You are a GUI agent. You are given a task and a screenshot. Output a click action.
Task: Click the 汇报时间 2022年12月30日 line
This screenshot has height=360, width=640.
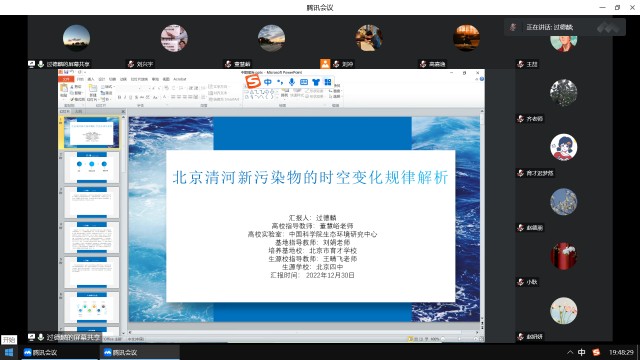click(312, 275)
